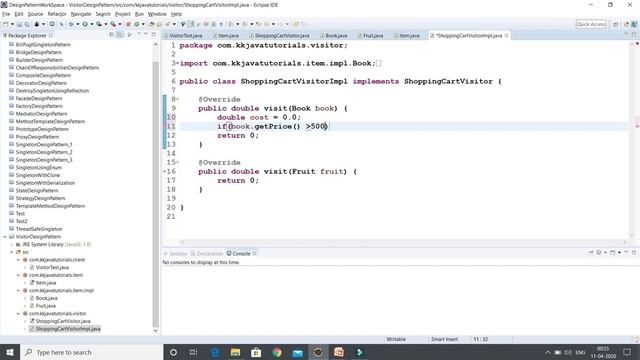Viewport: 640px width, 360px height.
Task: Expand JRE System Library node
Action: tap(11, 244)
